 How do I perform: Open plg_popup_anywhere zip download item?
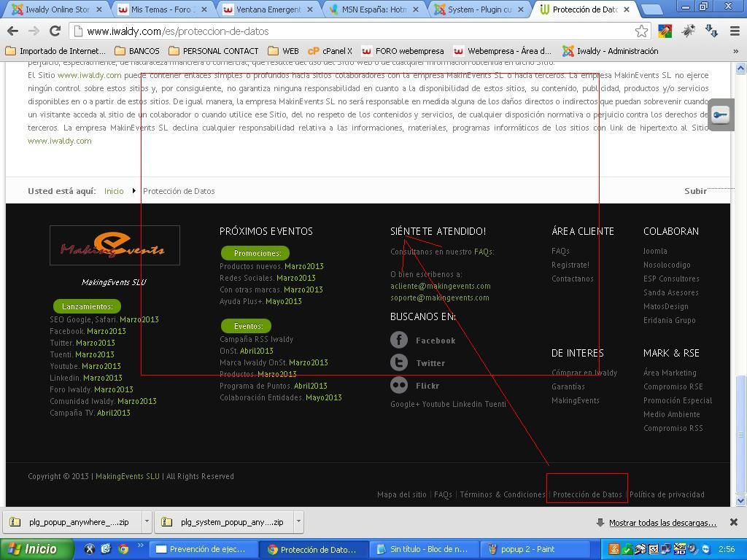pos(74,522)
